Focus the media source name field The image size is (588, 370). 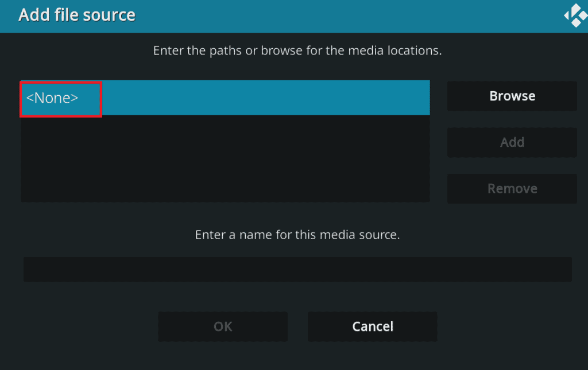tap(297, 269)
